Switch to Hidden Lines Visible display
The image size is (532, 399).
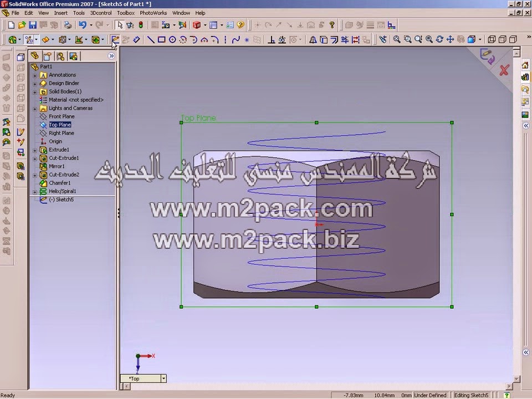[x=503, y=39]
